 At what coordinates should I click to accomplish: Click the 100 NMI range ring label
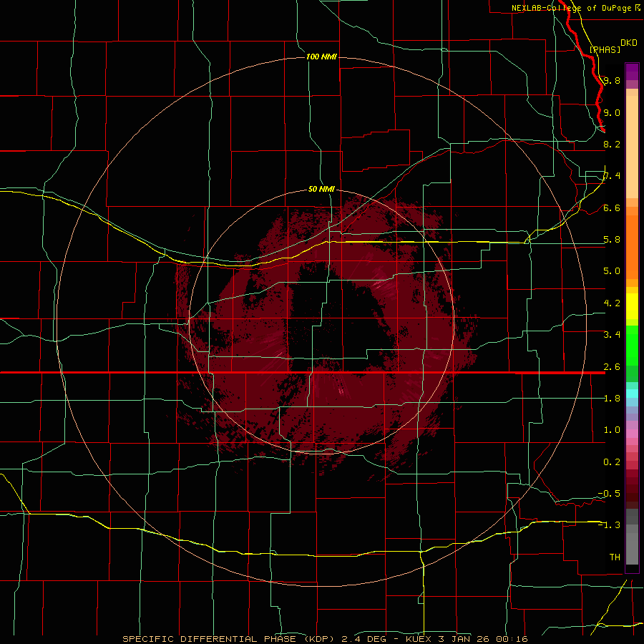pyautogui.click(x=321, y=57)
